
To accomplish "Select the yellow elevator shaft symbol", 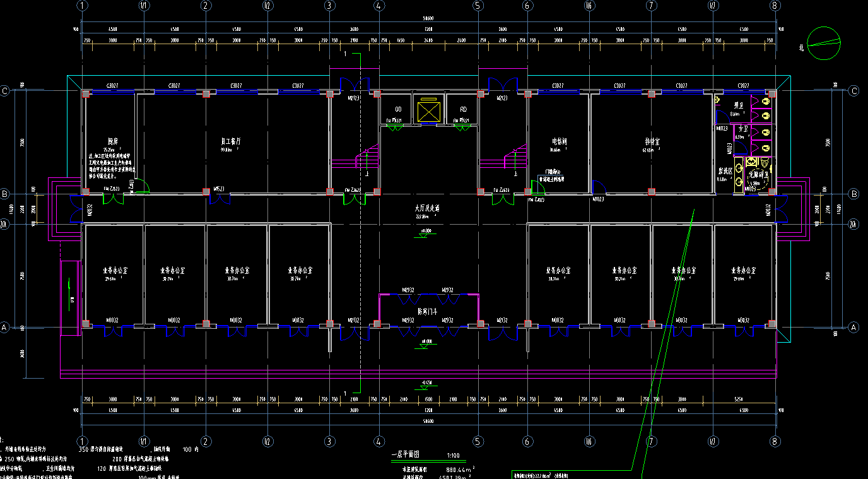I will point(428,113).
